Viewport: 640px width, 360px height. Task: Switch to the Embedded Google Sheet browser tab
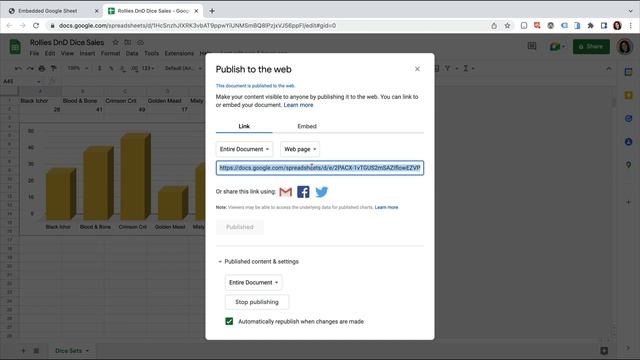coord(48,11)
